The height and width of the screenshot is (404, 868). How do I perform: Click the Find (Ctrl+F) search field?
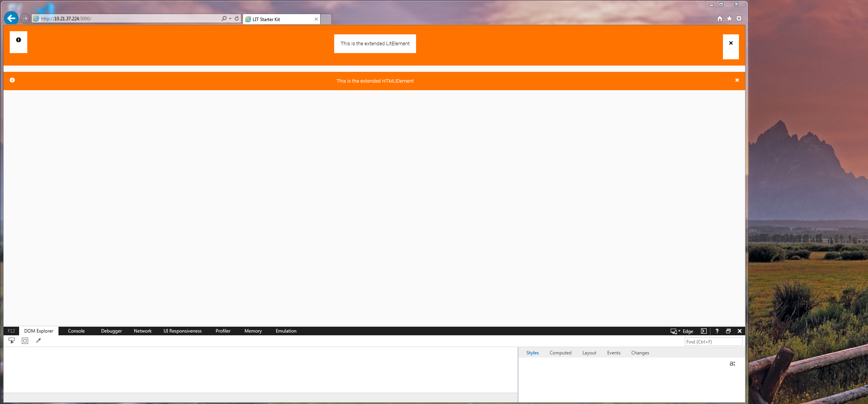point(714,342)
